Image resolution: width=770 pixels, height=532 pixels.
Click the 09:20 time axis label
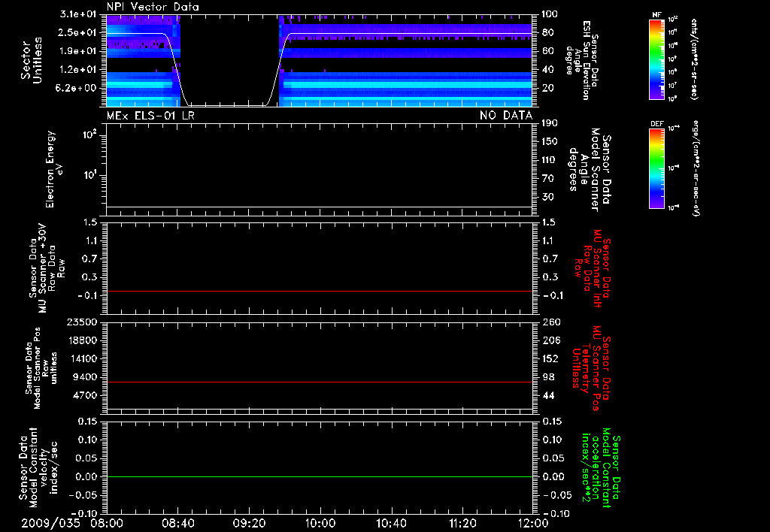[x=248, y=523]
